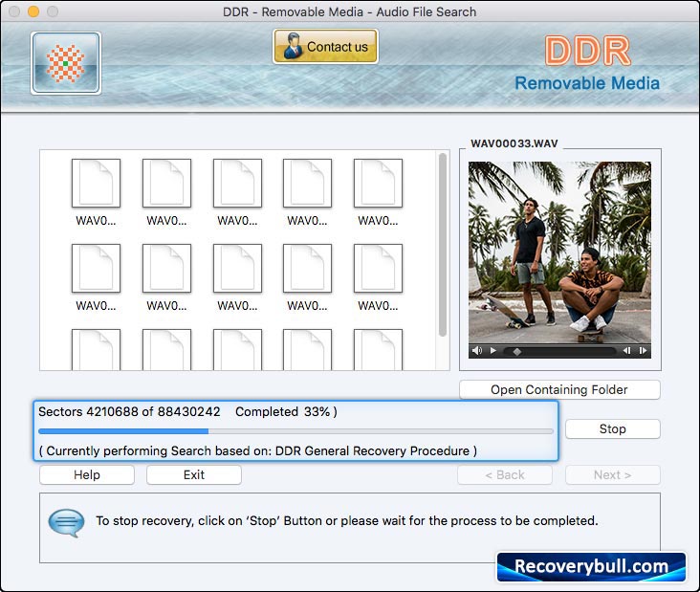Click the blue sector scan progress bar
The height and width of the screenshot is (592, 700).
pos(295,431)
